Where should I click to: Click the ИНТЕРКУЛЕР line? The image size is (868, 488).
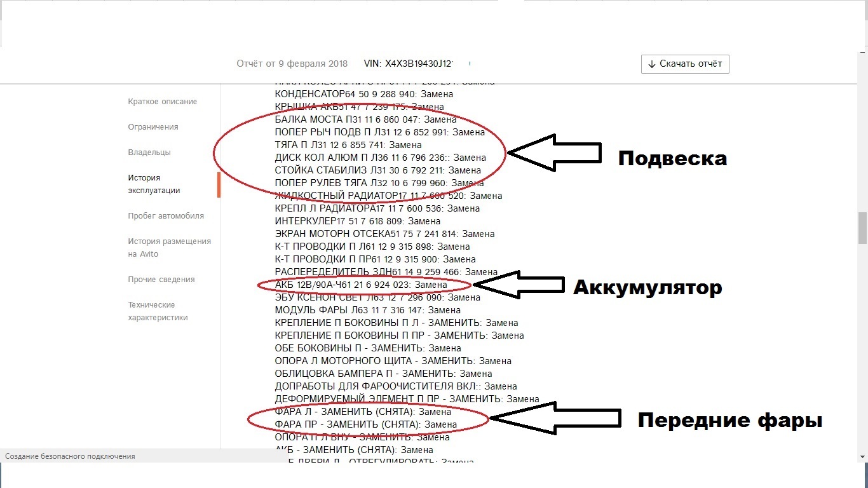pyautogui.click(x=357, y=221)
